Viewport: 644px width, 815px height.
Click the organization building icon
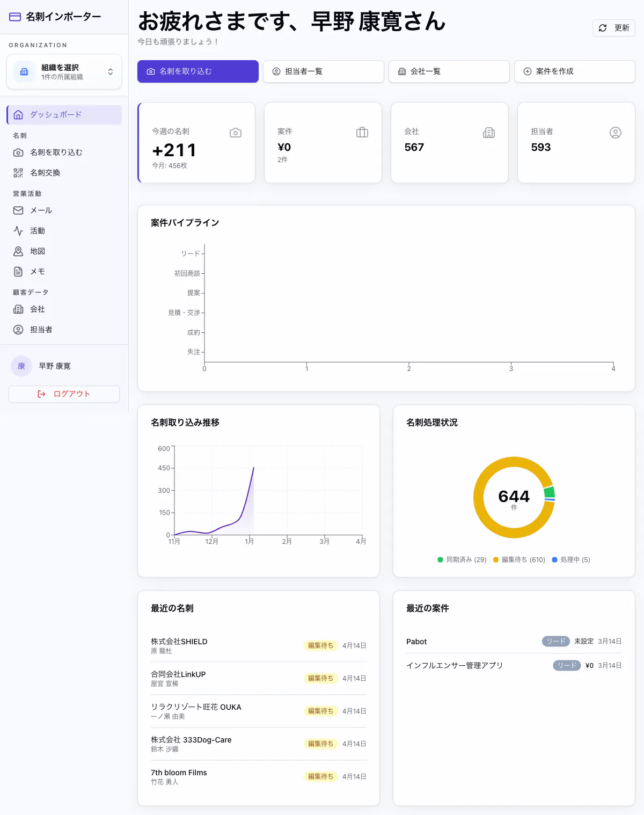(x=24, y=71)
